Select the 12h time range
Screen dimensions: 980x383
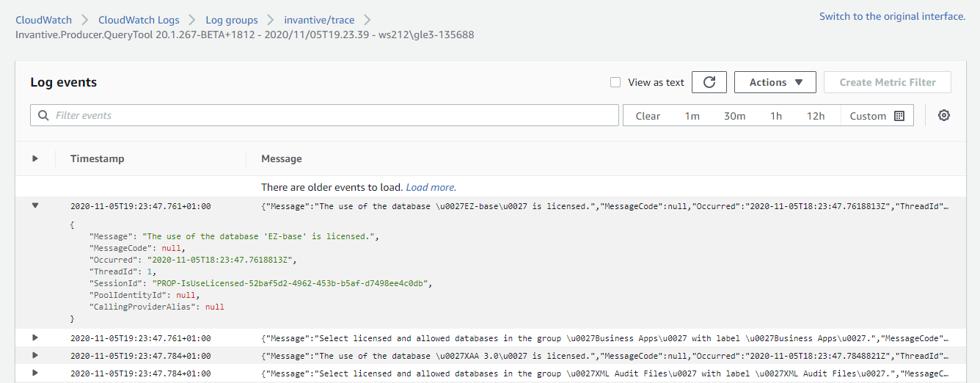click(x=816, y=116)
